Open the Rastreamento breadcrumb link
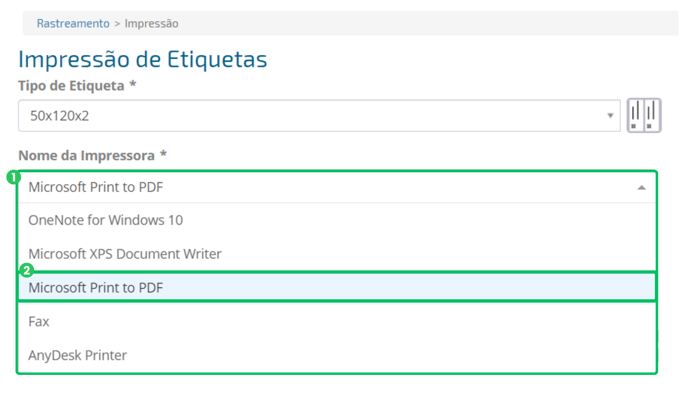 (x=73, y=23)
